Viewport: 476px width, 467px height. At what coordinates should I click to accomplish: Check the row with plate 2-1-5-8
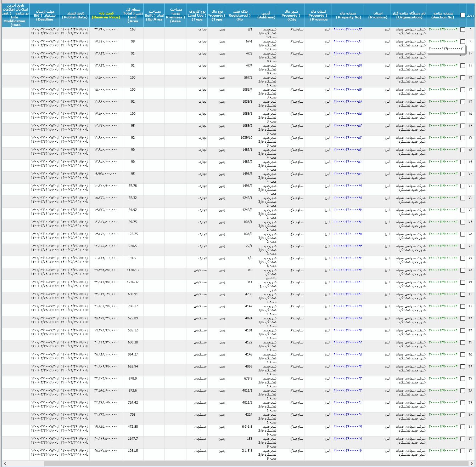tap(463, 451)
